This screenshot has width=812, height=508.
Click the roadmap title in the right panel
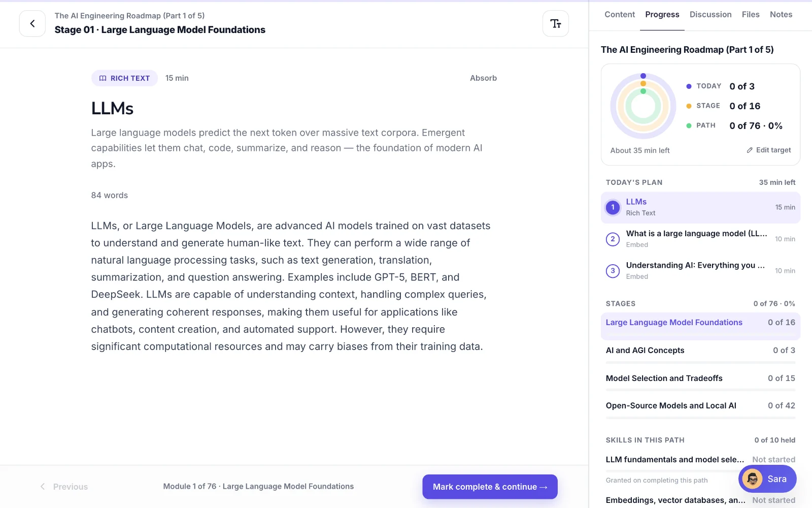pyautogui.click(x=687, y=50)
